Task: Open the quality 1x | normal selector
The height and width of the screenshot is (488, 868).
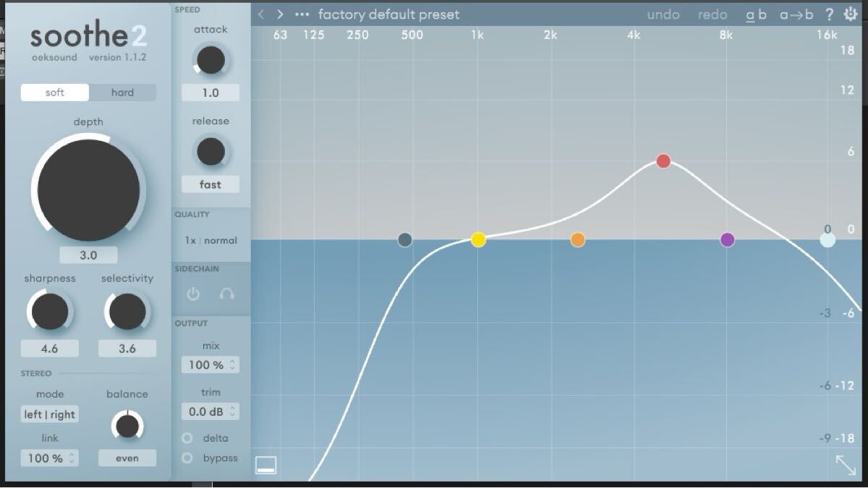Action: click(210, 240)
